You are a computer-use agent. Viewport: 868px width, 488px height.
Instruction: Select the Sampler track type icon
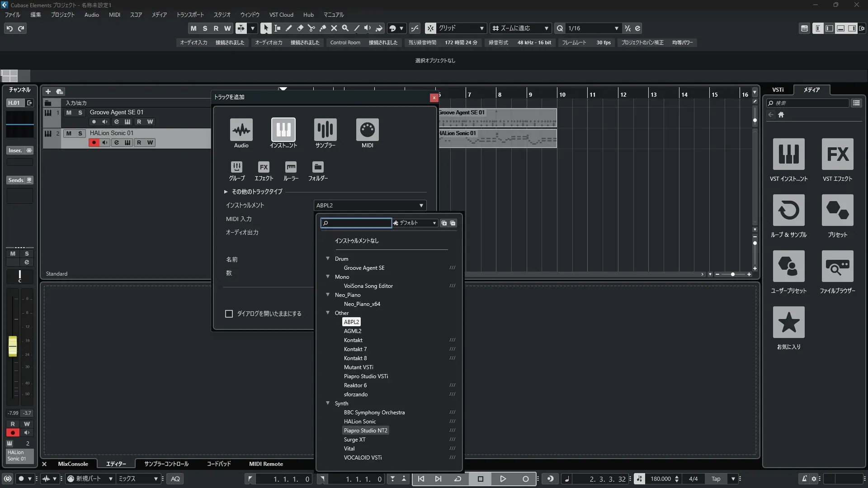point(325,130)
